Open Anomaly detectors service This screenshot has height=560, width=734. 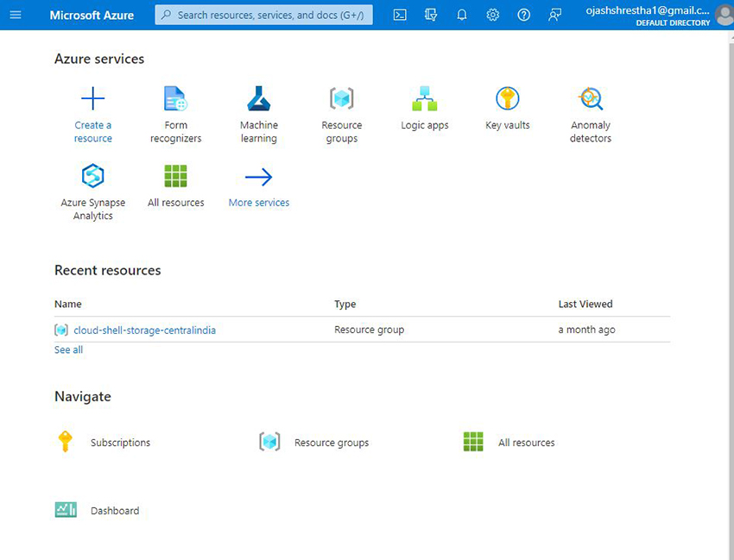pyautogui.click(x=590, y=99)
